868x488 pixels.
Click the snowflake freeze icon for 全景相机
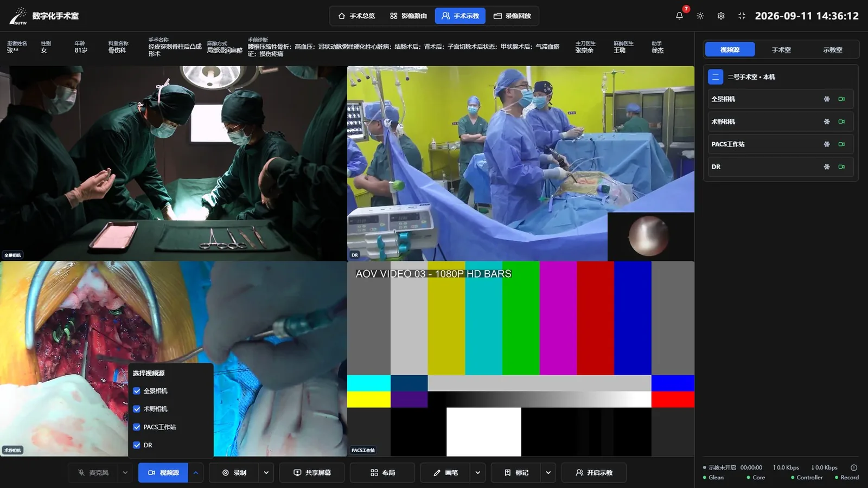827,99
